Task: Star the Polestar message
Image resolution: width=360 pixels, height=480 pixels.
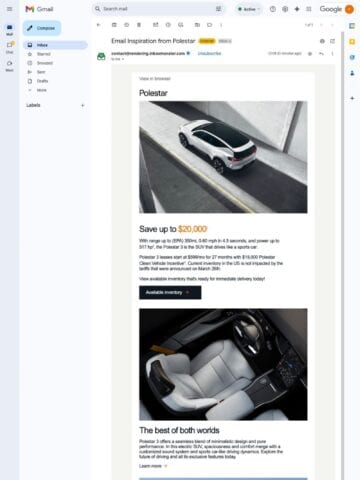Action: 310,54
